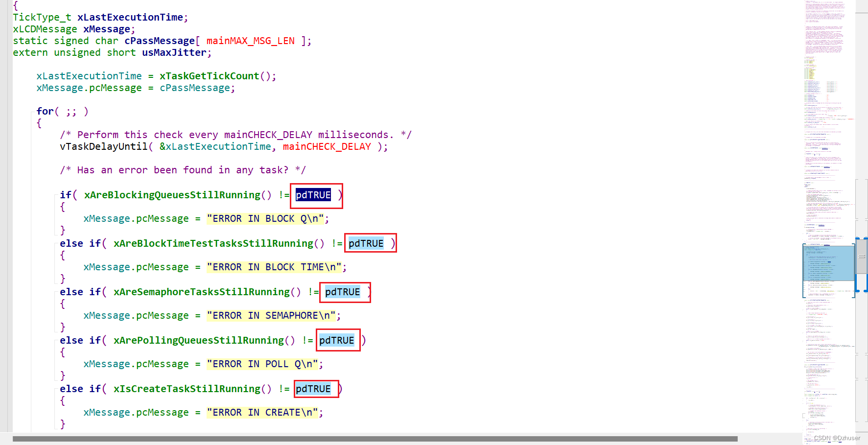The width and height of the screenshot is (868, 445).
Task: Click the for keyword of the infinite loop
Action: coord(45,111)
